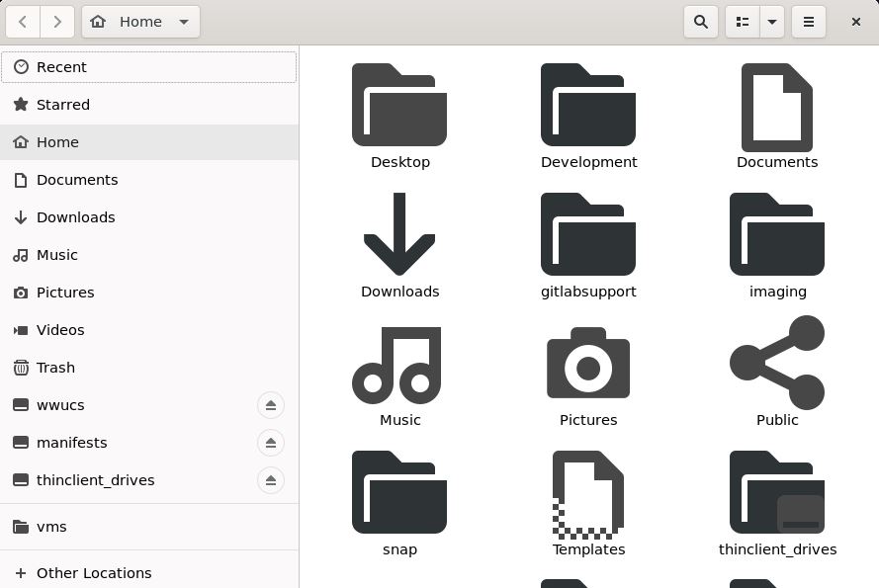Open Videos in the sidebar
Screen dimensions: 879x588
149,330
